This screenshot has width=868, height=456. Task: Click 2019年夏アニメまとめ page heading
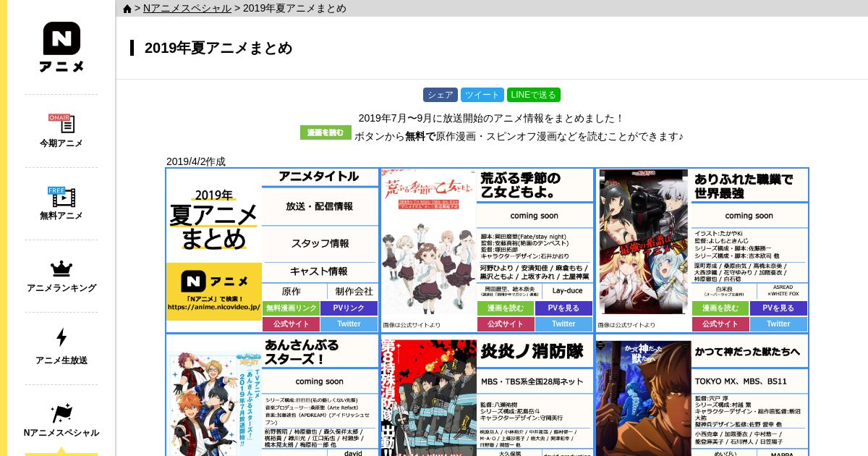point(218,48)
